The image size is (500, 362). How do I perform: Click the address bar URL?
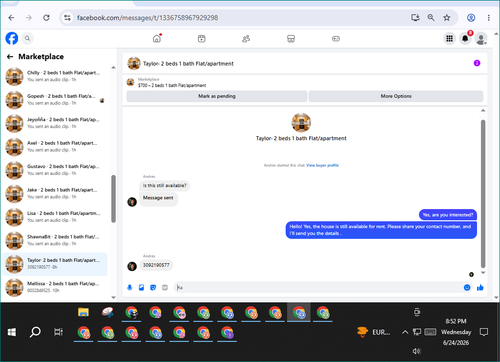pos(147,18)
